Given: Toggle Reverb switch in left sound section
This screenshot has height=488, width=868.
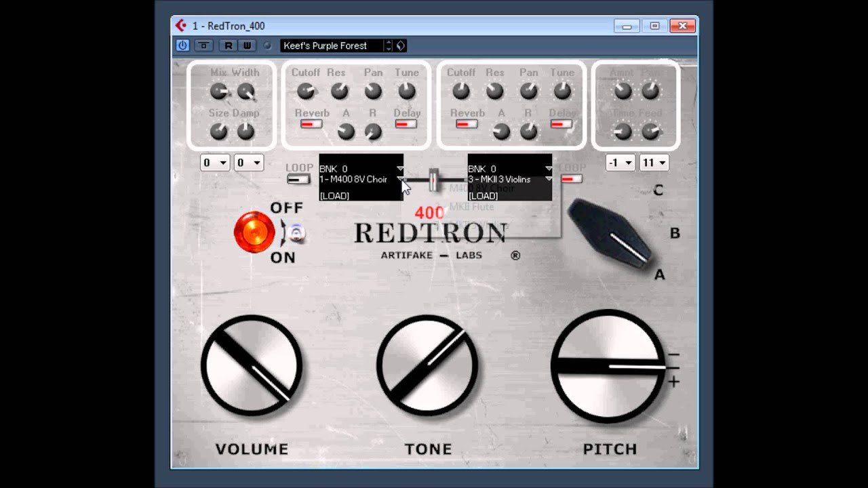Looking at the screenshot, I should [311, 124].
